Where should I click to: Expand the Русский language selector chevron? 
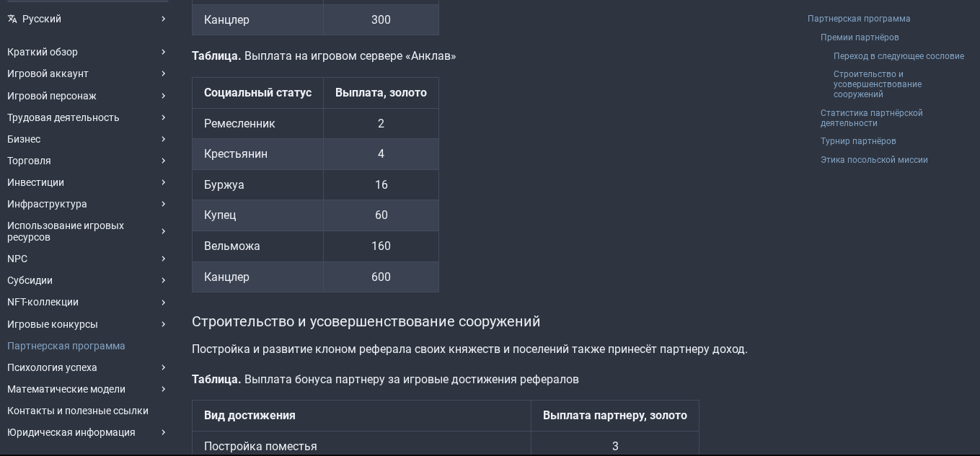[164, 19]
